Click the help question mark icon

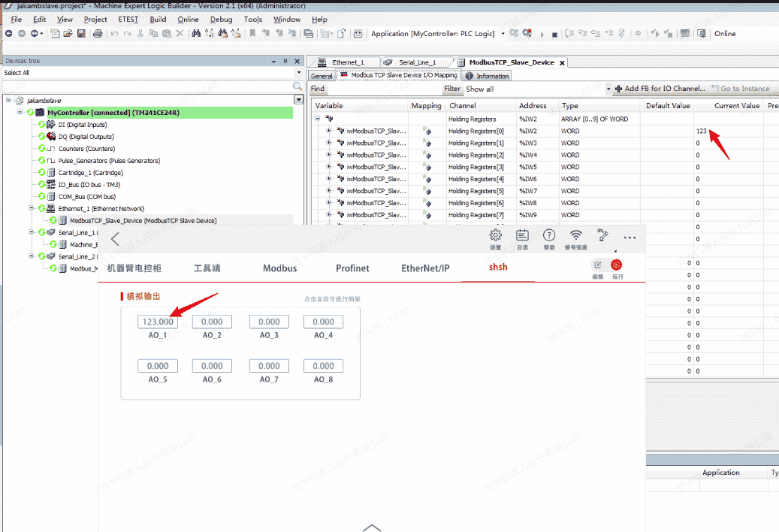coord(549,236)
